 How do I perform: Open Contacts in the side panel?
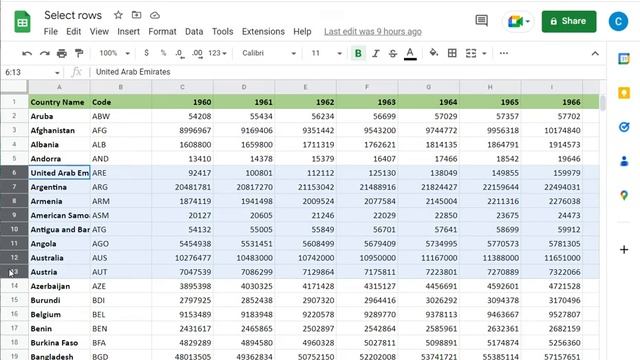(x=624, y=161)
